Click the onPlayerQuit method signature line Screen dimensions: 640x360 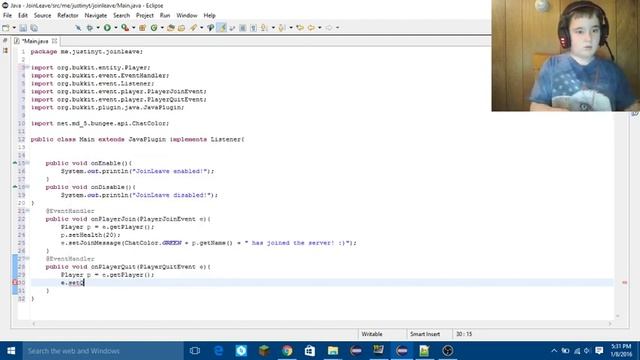[128, 267]
